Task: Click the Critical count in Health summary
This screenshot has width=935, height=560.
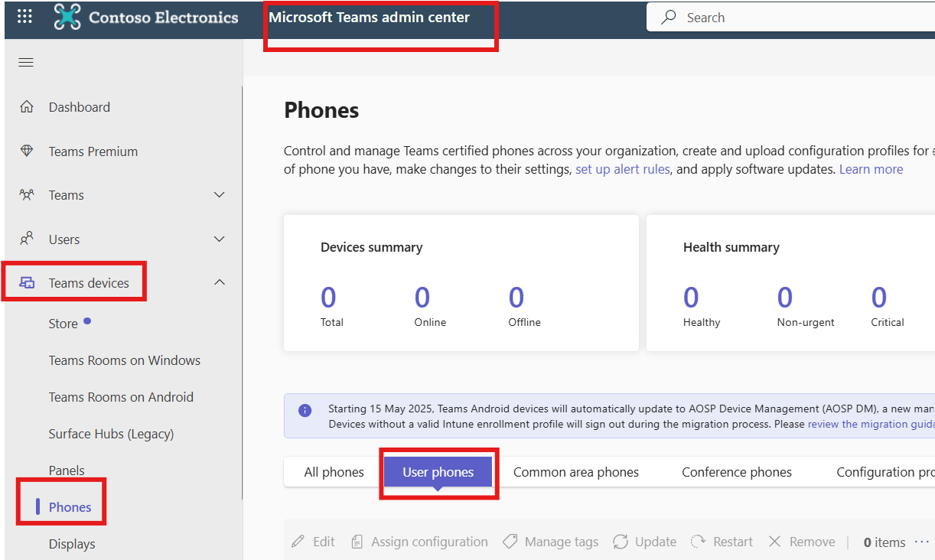Action: click(879, 297)
